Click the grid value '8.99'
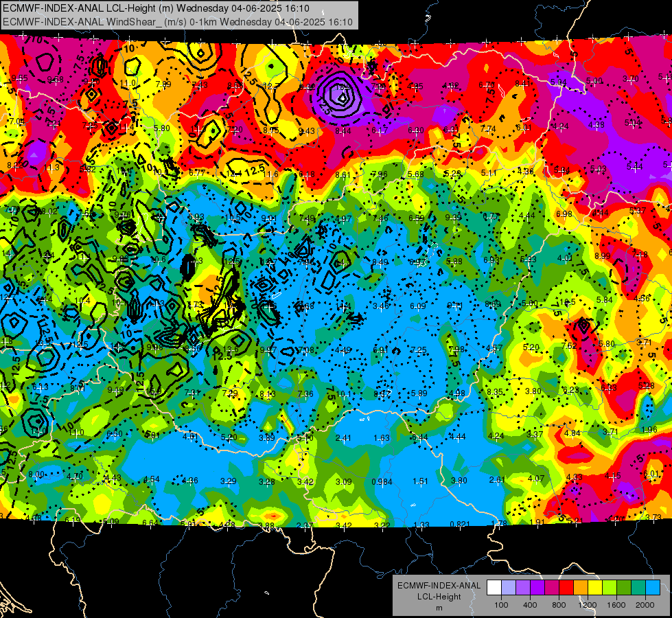The width and height of the screenshot is (672, 618). 603,255
